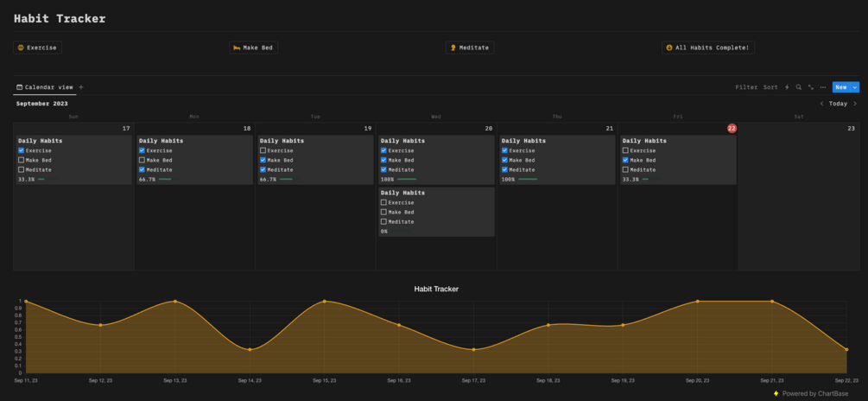This screenshot has height=401, width=868.
Task: Click the highlighted date 22 badge
Action: pos(732,129)
